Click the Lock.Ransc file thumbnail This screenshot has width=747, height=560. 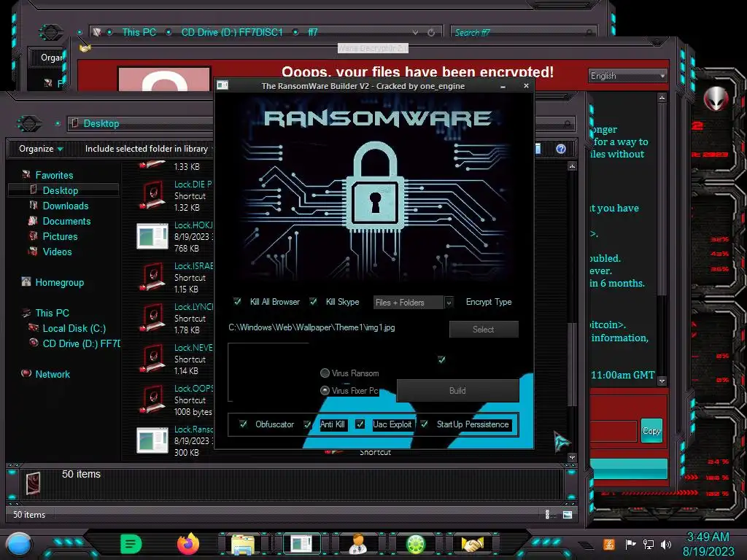(152, 440)
